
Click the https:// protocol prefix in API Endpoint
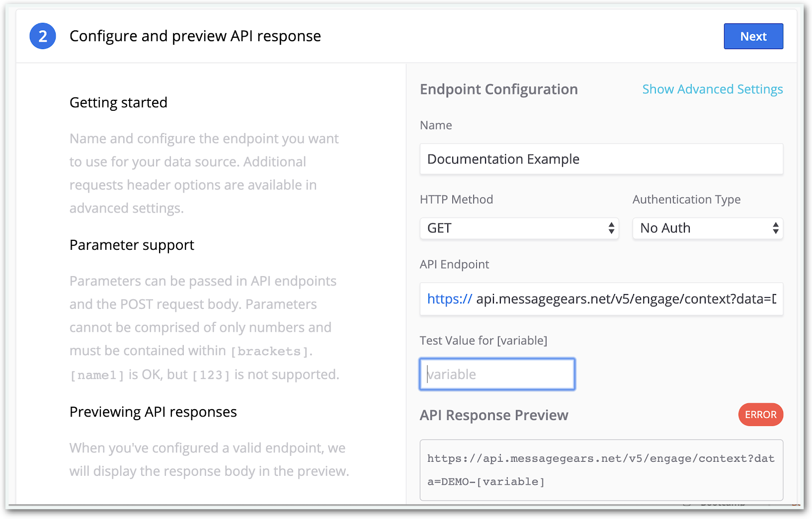coord(449,299)
